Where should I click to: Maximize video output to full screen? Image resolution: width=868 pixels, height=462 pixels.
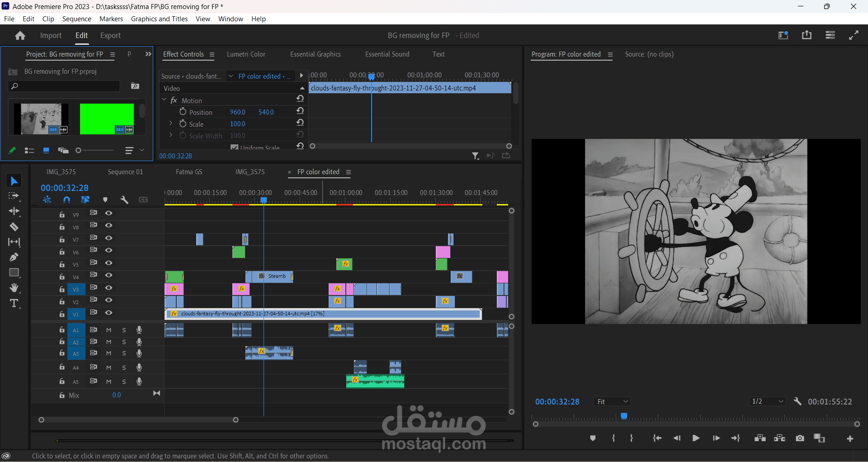[x=854, y=35]
